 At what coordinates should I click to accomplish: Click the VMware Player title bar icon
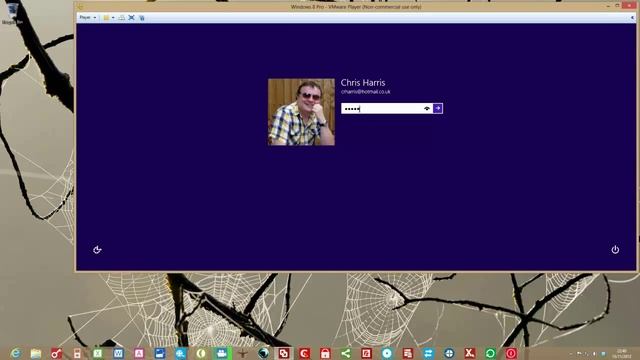[80, 7]
